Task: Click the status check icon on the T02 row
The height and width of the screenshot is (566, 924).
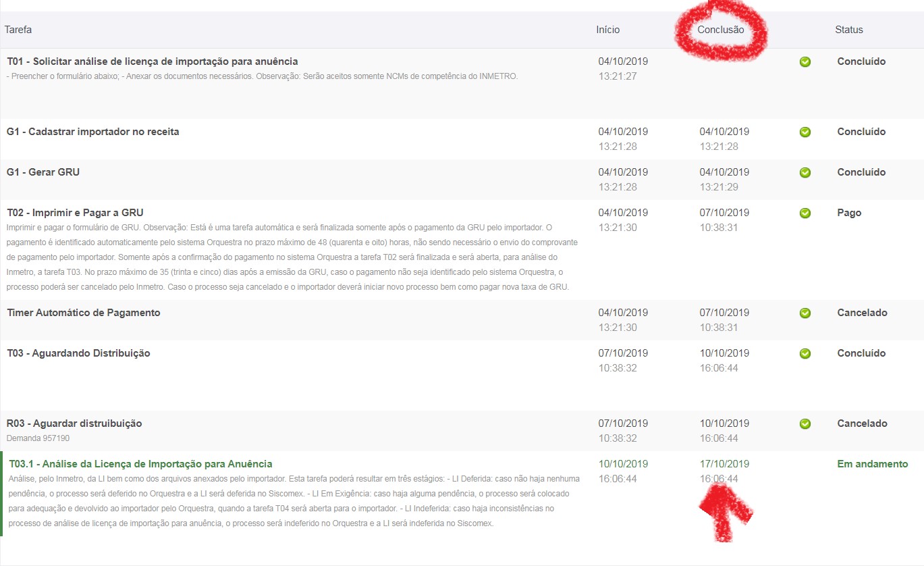Action: [x=805, y=213]
